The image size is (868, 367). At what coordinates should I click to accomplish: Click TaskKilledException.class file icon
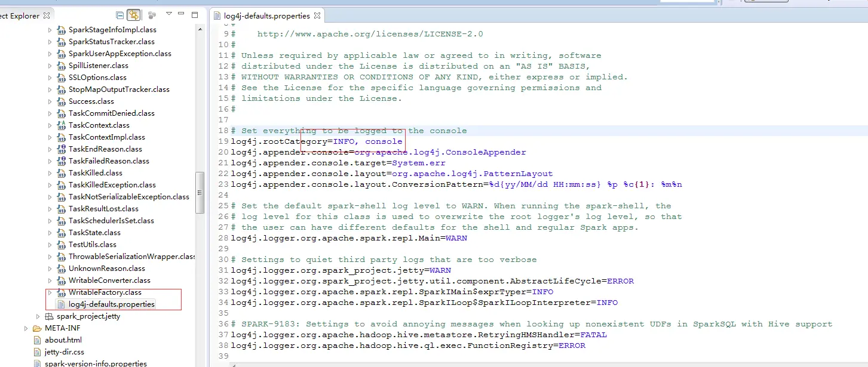(61, 185)
